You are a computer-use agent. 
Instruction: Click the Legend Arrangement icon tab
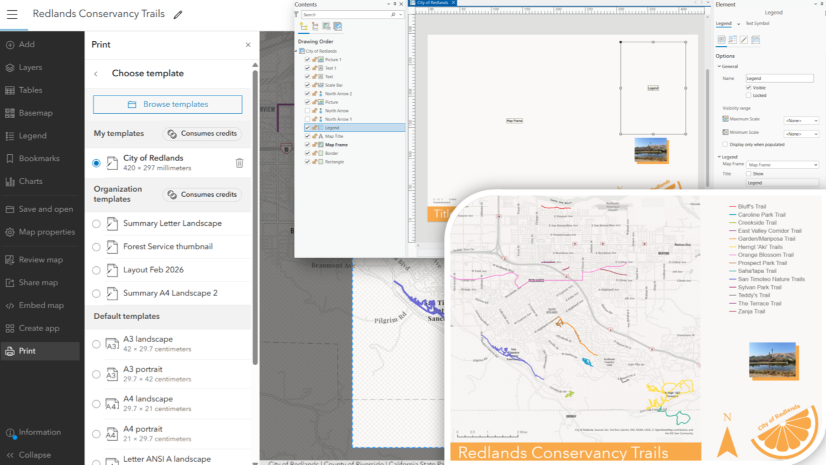tap(733, 40)
